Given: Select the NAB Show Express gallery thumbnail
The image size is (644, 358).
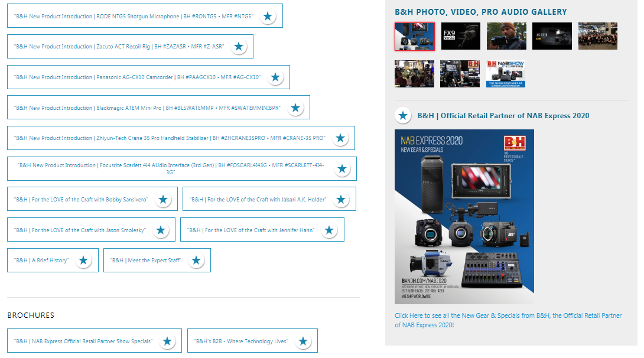Looking at the screenshot, I should [x=506, y=74].
